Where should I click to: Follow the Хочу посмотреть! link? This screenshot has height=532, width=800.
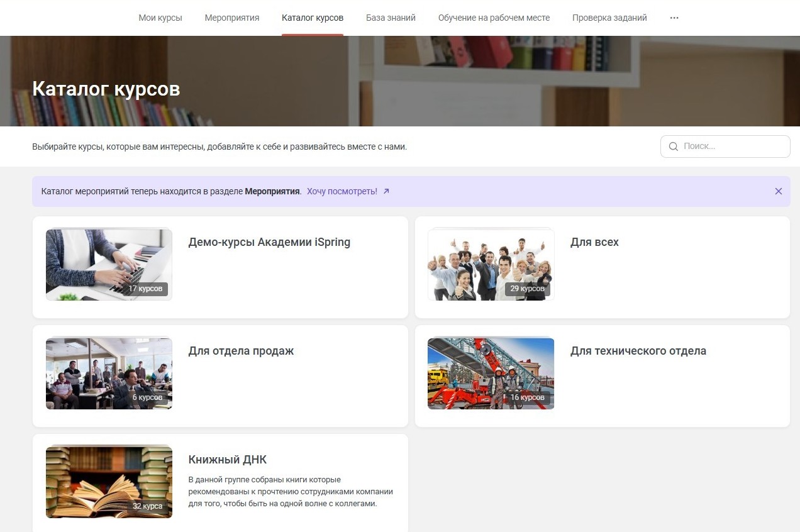pos(342,191)
